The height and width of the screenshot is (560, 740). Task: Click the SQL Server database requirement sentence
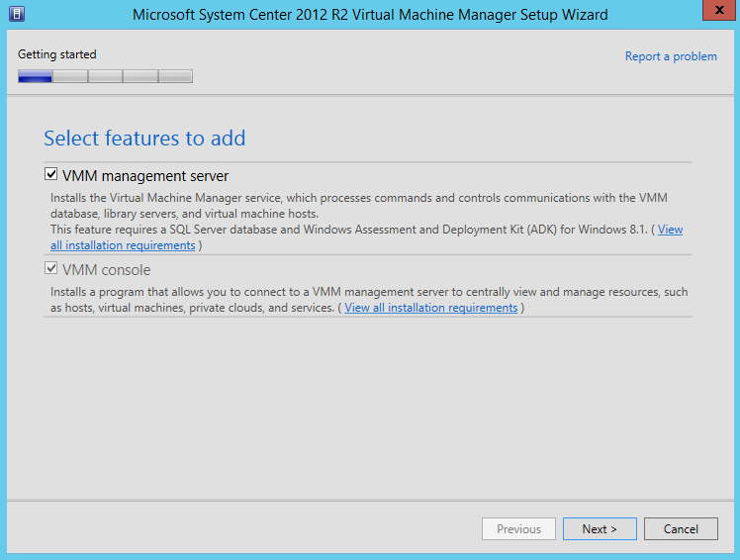click(349, 230)
